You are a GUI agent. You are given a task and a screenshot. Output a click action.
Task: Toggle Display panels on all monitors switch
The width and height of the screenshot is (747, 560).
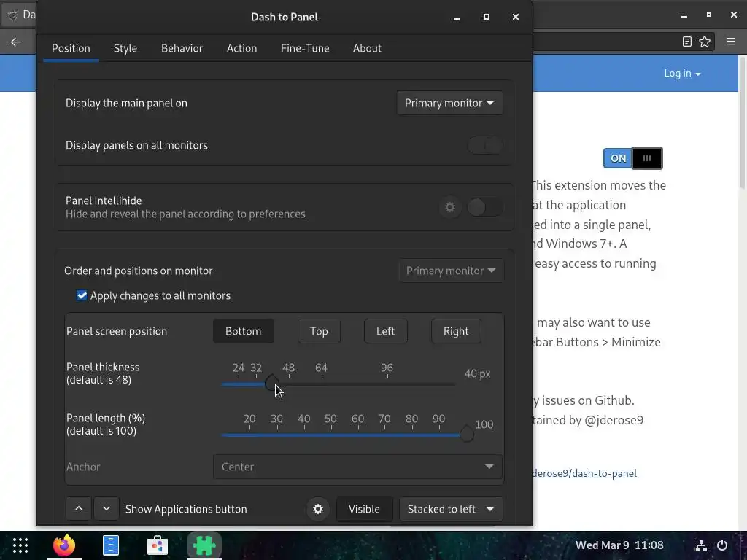(x=485, y=145)
